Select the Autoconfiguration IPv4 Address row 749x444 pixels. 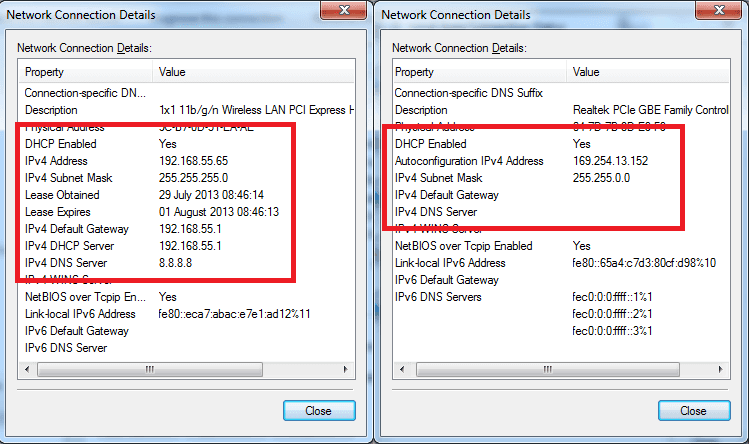[x=540, y=161]
